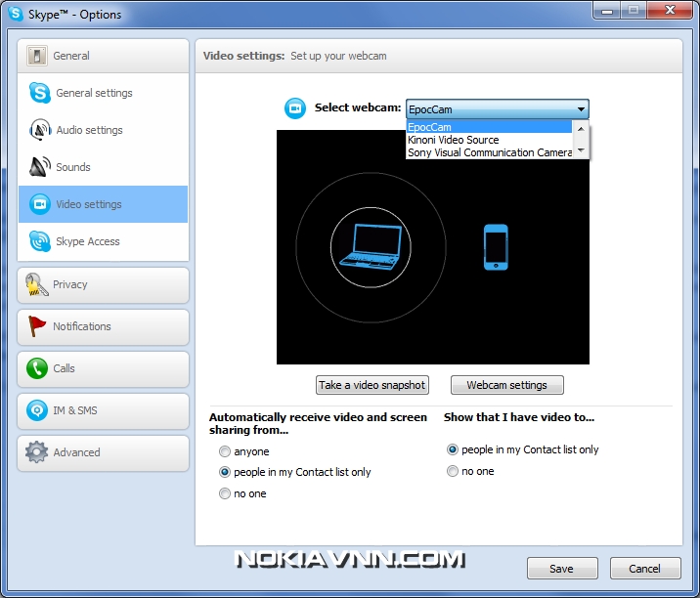
Task: Choose Kinoni Video Source in webcam list
Action: click(489, 140)
